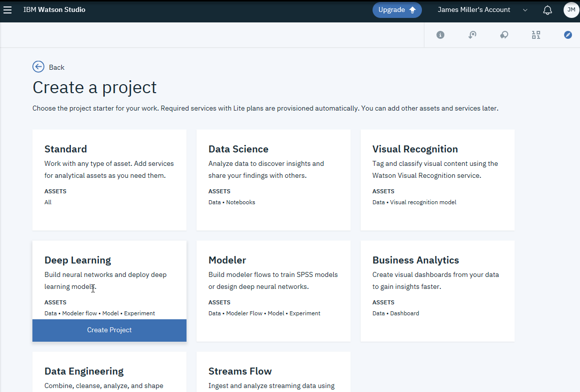Click the IBM Watson Studio title
This screenshot has width=580, height=392.
pos(54,9)
